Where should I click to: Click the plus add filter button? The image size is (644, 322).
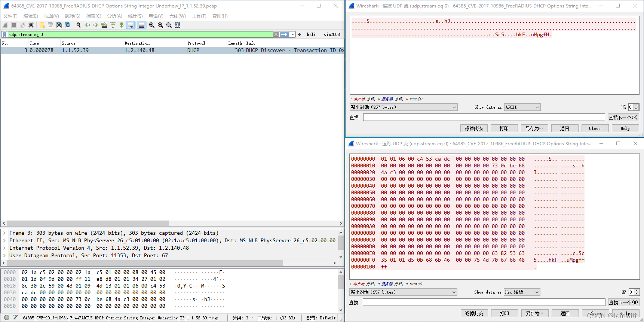coord(300,34)
